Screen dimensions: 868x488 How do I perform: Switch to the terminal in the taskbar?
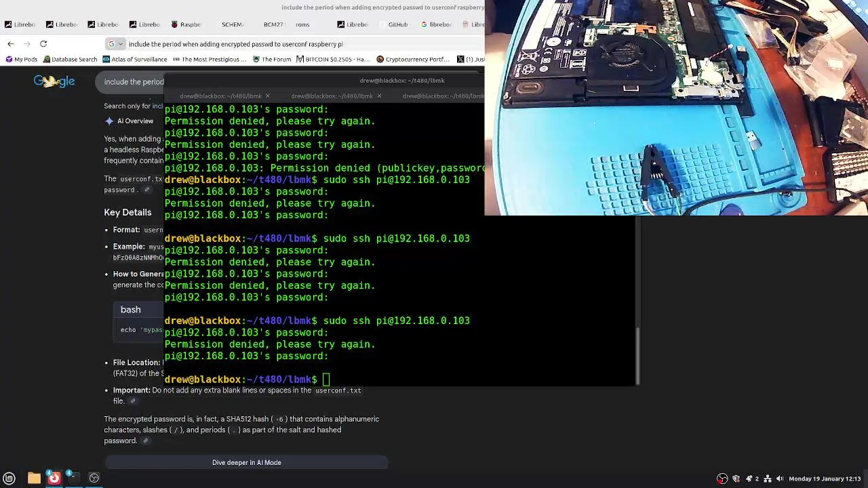coord(73,479)
